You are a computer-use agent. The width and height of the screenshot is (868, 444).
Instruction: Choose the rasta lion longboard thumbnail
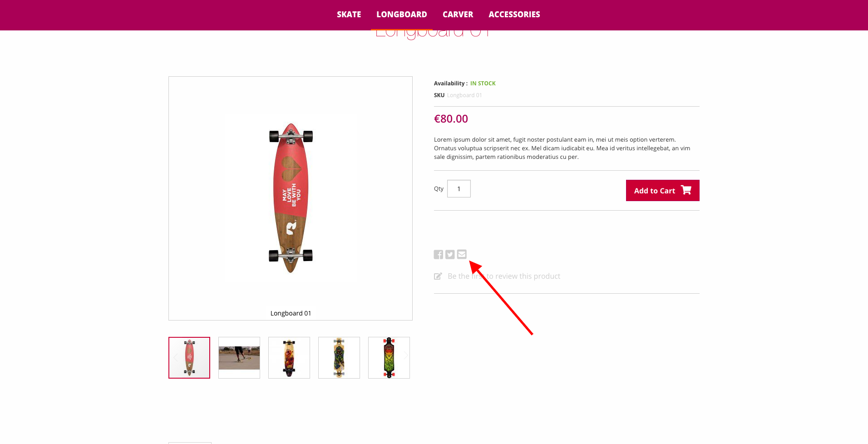pyautogui.click(x=389, y=357)
